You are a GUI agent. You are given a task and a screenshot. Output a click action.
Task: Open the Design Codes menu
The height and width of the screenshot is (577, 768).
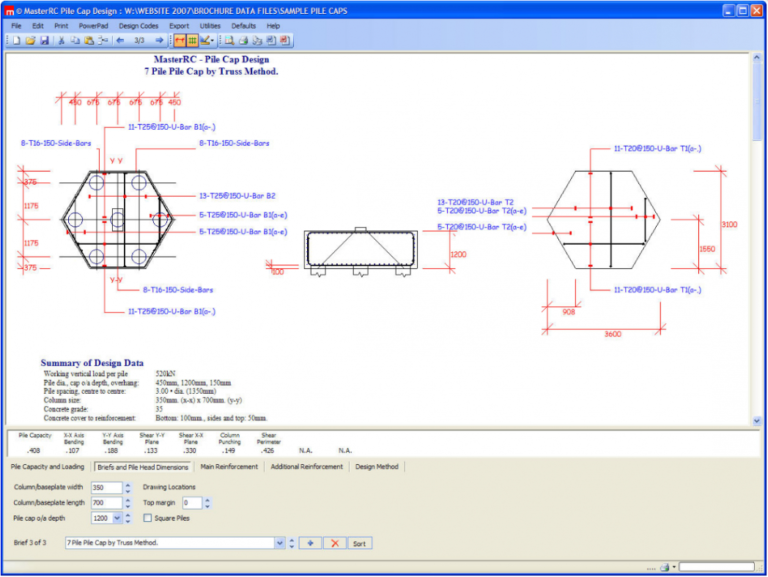point(139,26)
